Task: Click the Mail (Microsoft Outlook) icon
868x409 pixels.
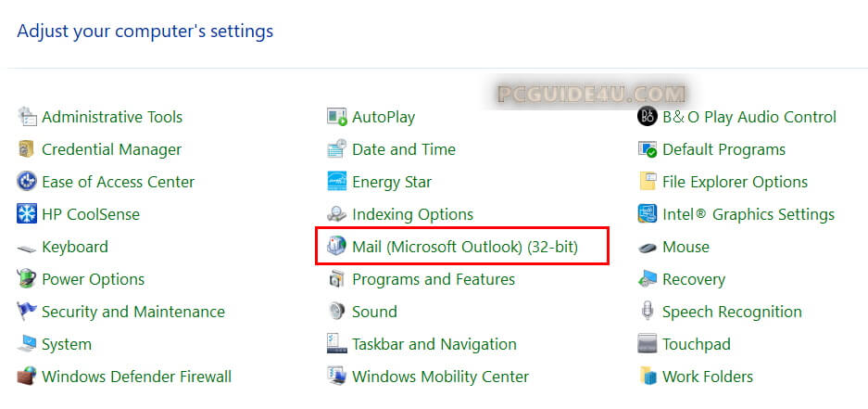Action: click(336, 247)
